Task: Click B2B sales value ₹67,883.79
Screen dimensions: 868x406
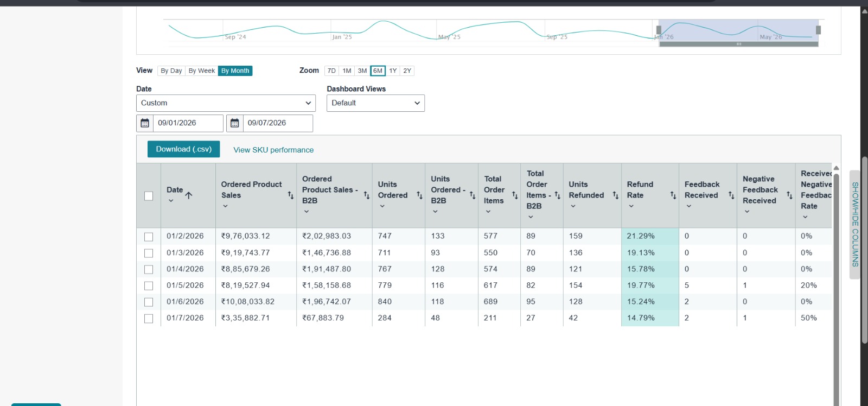Action: click(323, 318)
